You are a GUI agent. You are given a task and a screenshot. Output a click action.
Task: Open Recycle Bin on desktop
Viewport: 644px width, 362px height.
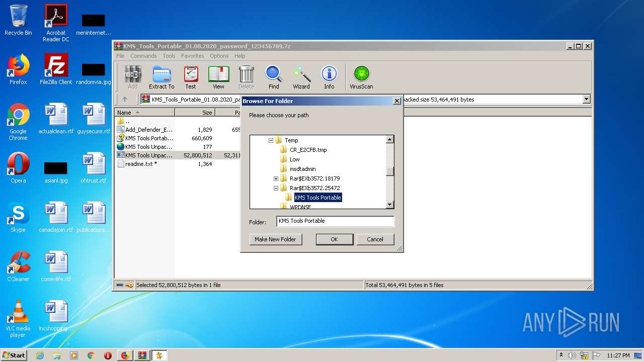[18, 20]
